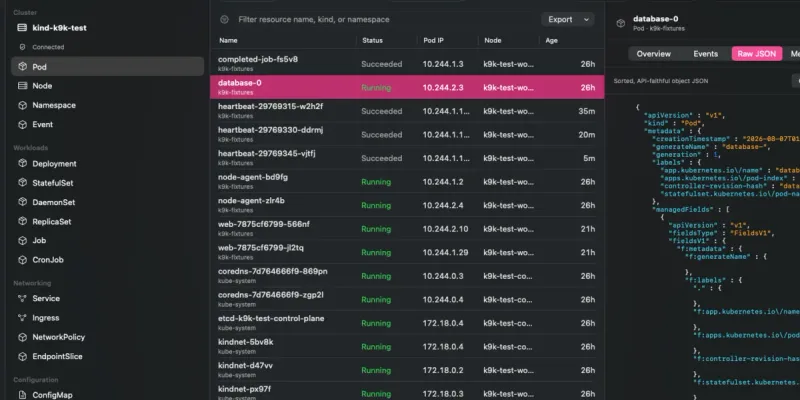The height and width of the screenshot is (400, 800).
Task: Click the Deployment cube icon
Action: point(22,164)
